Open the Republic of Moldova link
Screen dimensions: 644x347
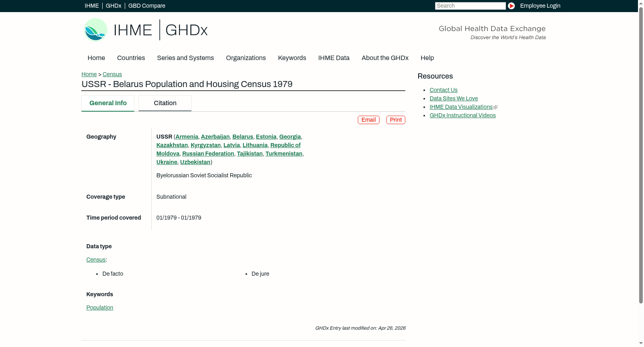pyautogui.click(x=285, y=145)
